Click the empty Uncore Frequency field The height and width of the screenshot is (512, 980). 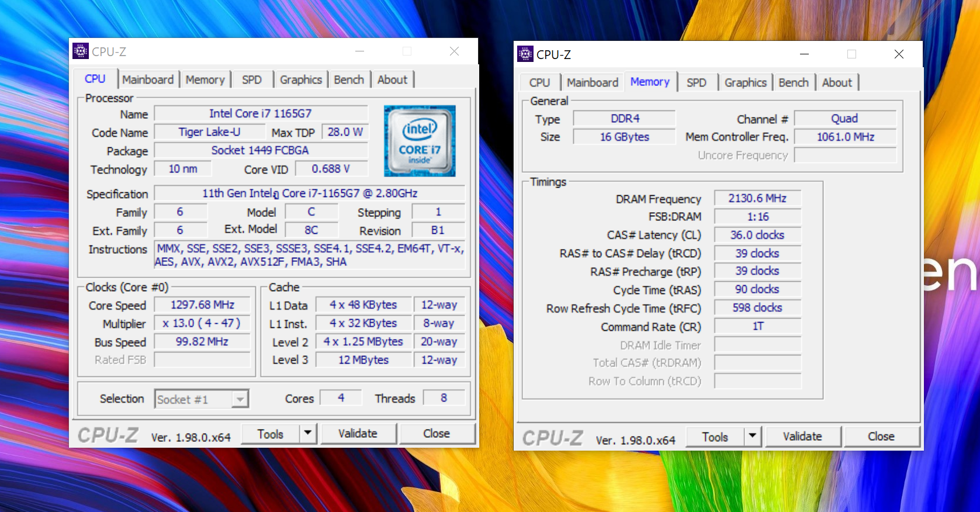pyautogui.click(x=845, y=155)
